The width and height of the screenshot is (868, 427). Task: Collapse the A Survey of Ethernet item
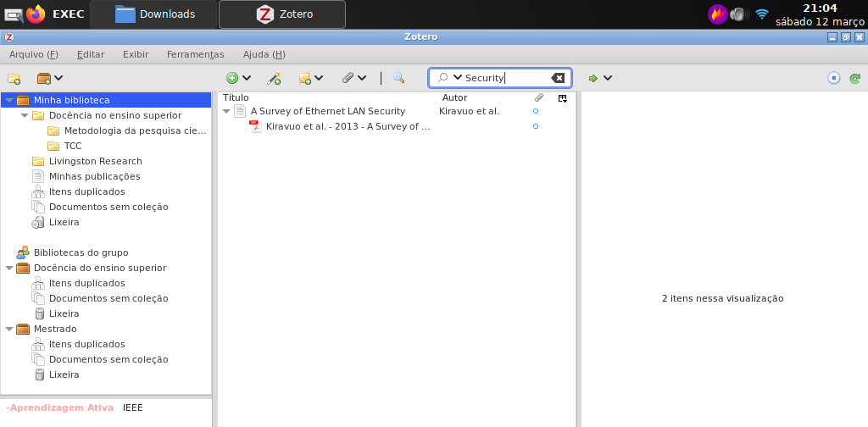pos(226,111)
